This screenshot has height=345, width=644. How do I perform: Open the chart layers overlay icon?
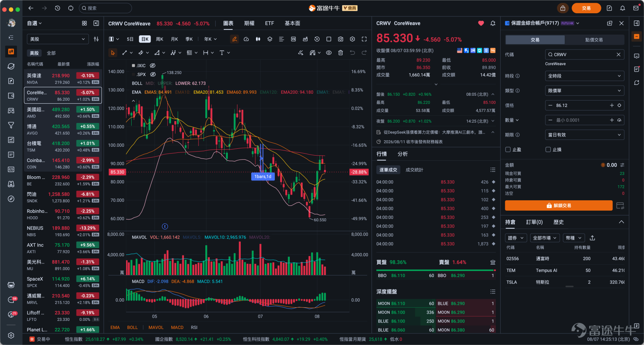pyautogui.click(x=270, y=39)
